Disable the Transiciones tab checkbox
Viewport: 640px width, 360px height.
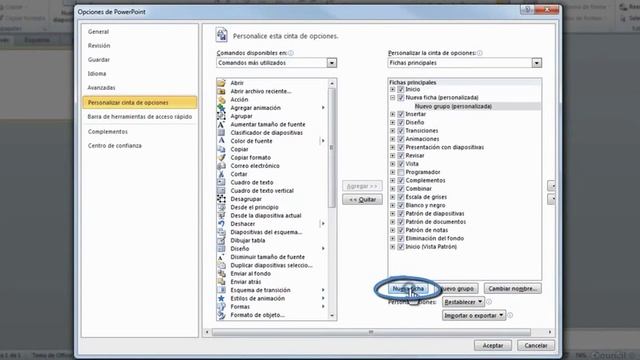[x=401, y=131]
